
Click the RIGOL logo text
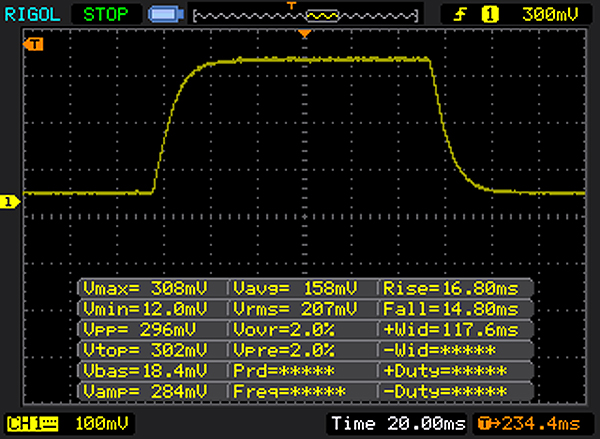tap(33, 15)
